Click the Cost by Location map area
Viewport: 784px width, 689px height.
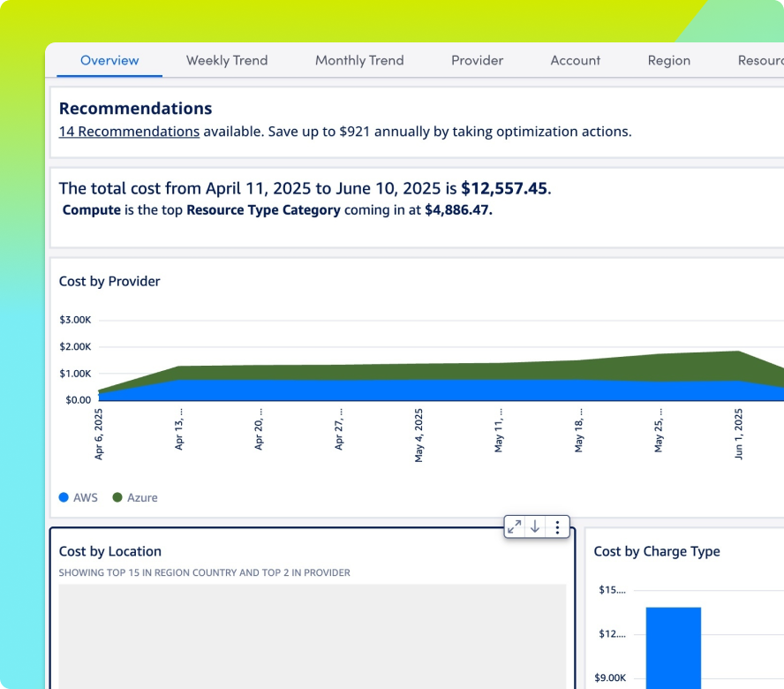pyautogui.click(x=313, y=637)
